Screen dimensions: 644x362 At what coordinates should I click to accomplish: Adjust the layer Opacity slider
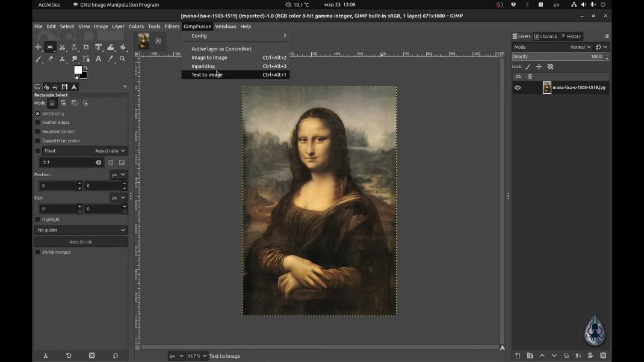point(557,57)
